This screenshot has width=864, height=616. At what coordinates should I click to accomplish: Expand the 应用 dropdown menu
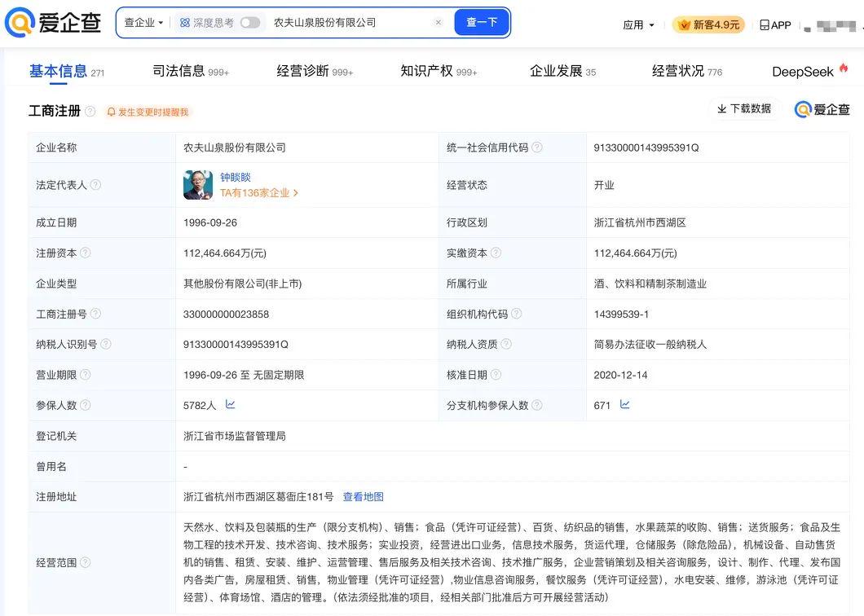click(x=639, y=24)
